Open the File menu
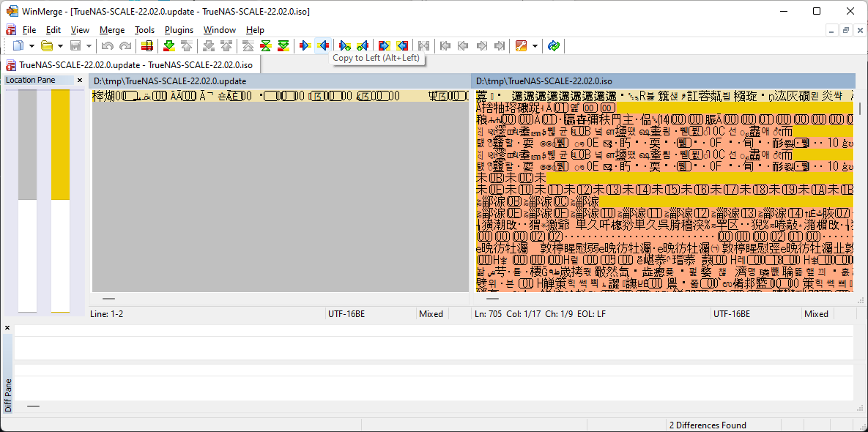The width and height of the screenshot is (868, 432). [x=29, y=30]
